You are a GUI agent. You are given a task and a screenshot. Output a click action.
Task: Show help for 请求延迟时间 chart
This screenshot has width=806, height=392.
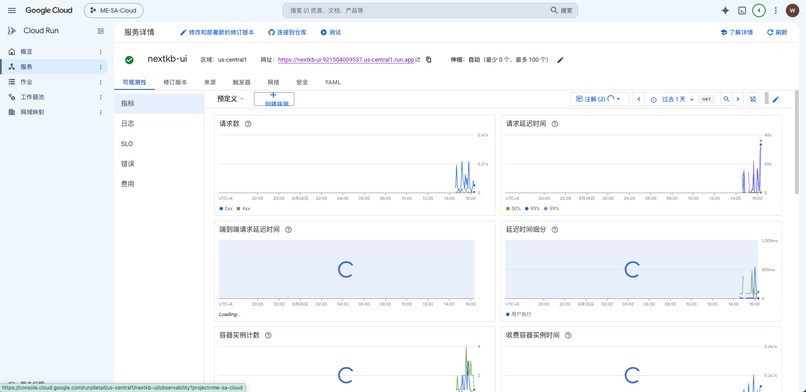coord(555,124)
